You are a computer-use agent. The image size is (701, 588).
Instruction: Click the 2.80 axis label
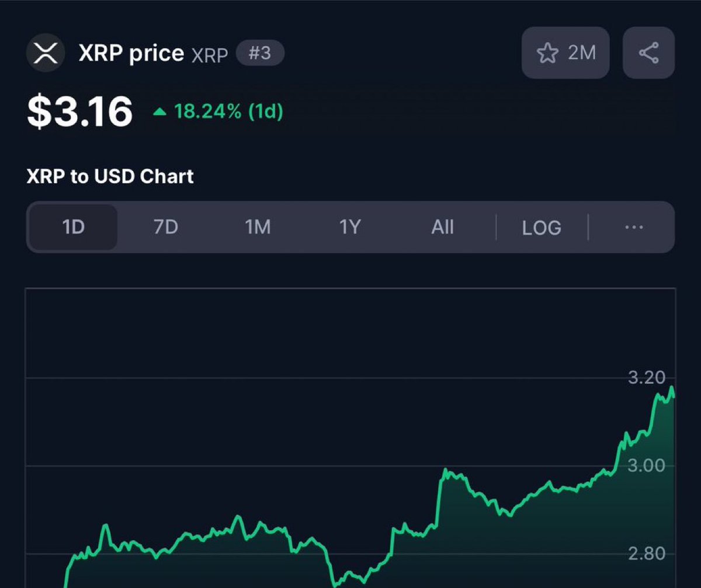click(647, 553)
